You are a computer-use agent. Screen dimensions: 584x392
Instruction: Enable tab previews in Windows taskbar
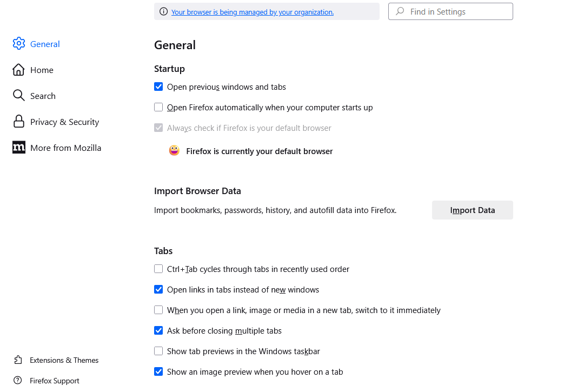(x=158, y=351)
